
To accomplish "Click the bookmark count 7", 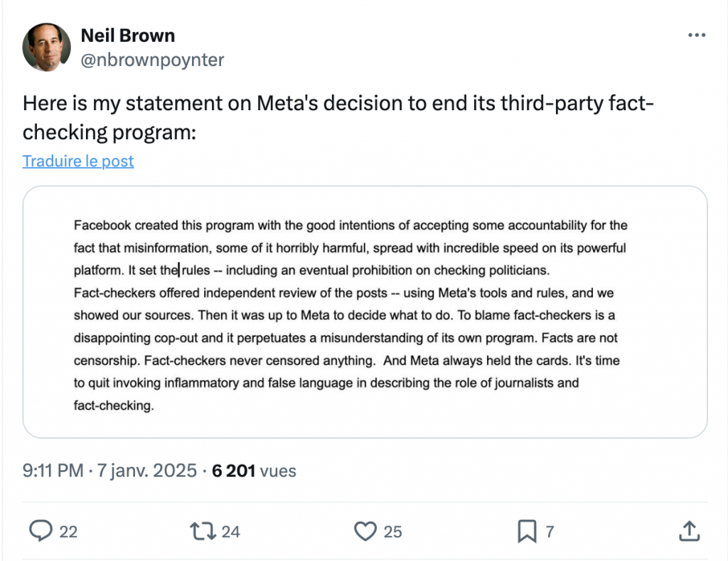I will pos(549,531).
